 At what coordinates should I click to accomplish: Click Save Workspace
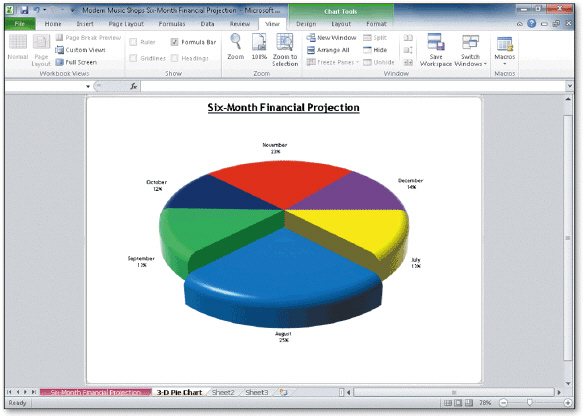[436, 50]
